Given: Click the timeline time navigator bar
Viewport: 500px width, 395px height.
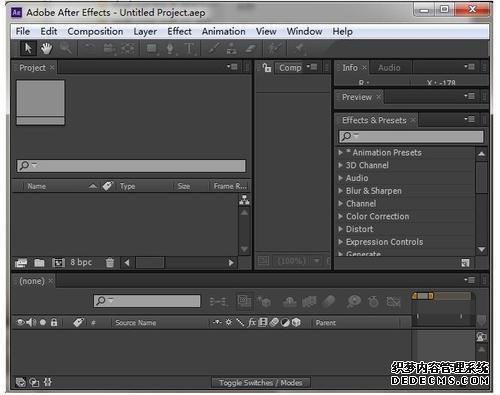Looking at the screenshot, I should point(441,296).
